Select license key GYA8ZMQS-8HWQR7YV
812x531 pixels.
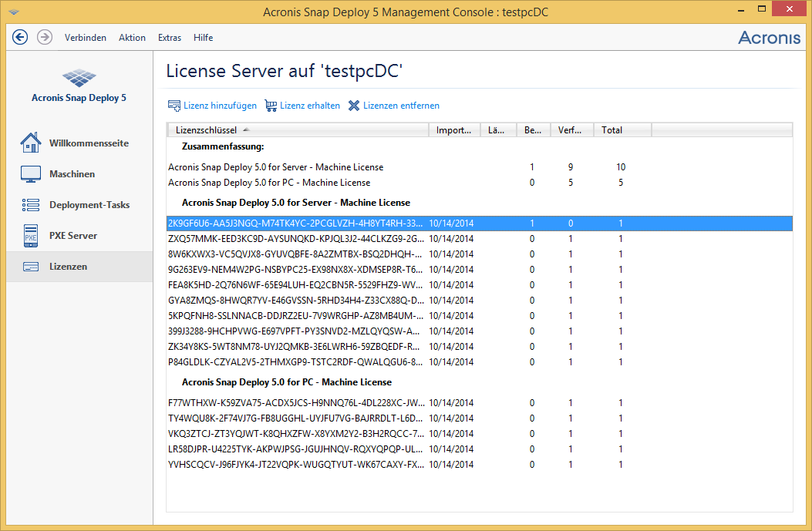[479, 300]
